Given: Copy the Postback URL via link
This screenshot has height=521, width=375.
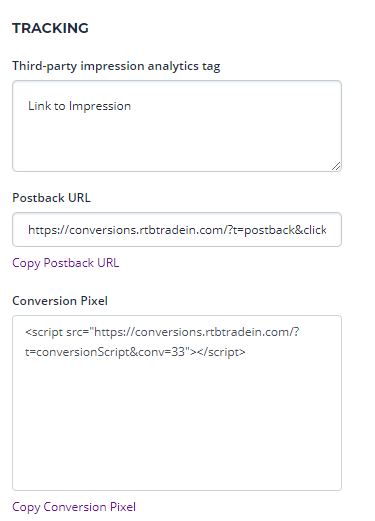Looking at the screenshot, I should tap(66, 263).
